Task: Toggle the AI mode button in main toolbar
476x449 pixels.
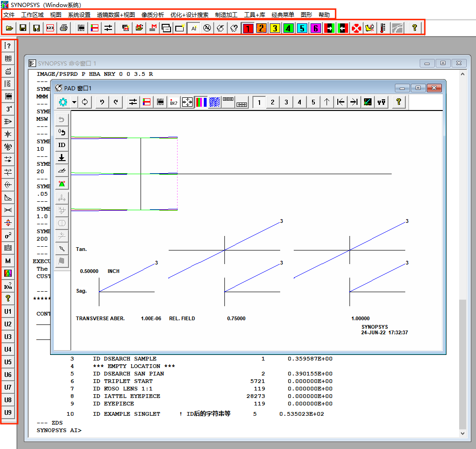Action: [x=193, y=28]
